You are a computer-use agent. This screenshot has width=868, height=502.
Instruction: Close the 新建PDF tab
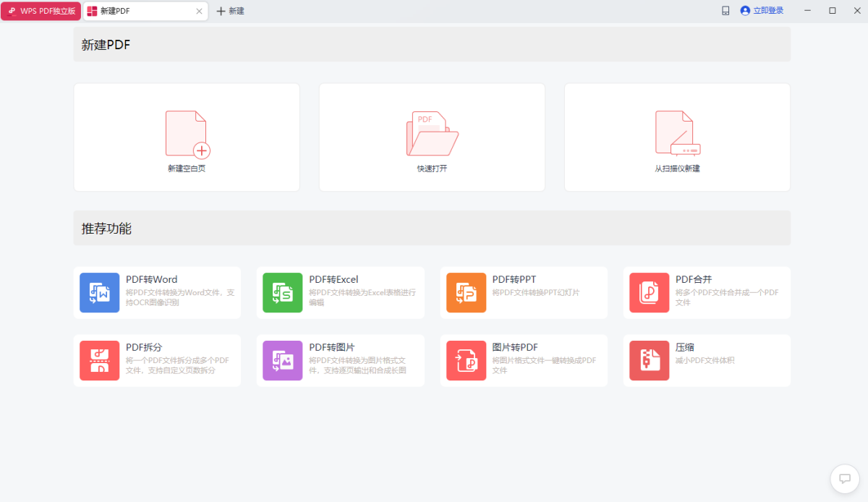tap(200, 11)
